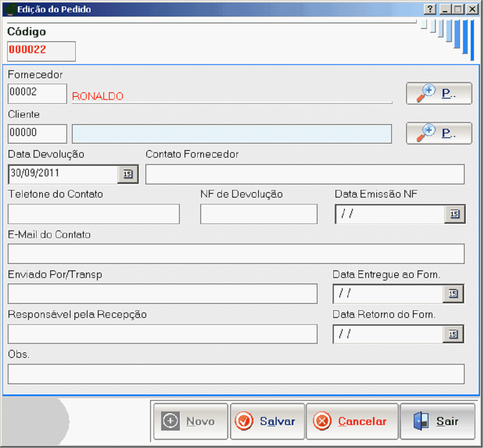
Task: Click the Contato Fornecedor text field
Action: 305,174
